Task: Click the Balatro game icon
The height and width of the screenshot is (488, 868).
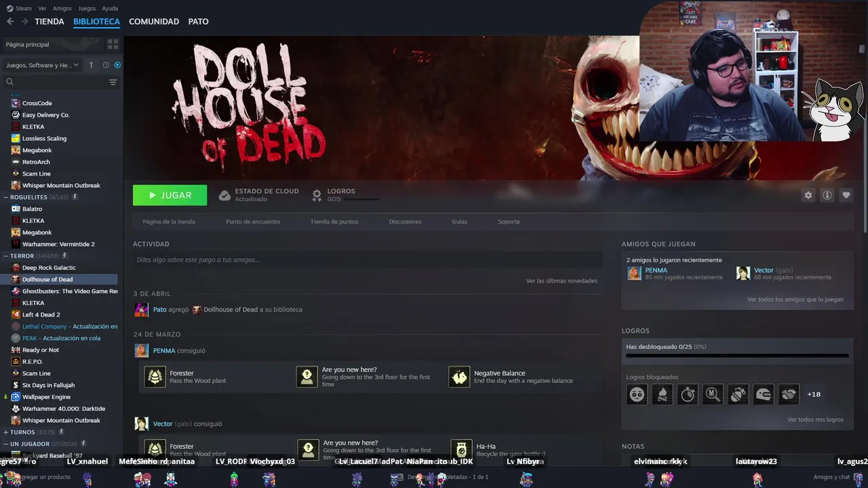Action: point(16,209)
